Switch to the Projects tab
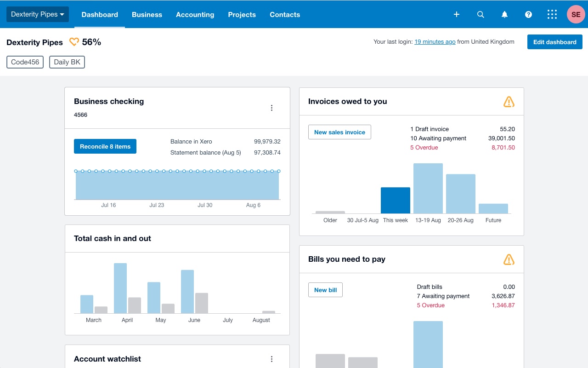This screenshot has height=368, width=588. click(242, 14)
